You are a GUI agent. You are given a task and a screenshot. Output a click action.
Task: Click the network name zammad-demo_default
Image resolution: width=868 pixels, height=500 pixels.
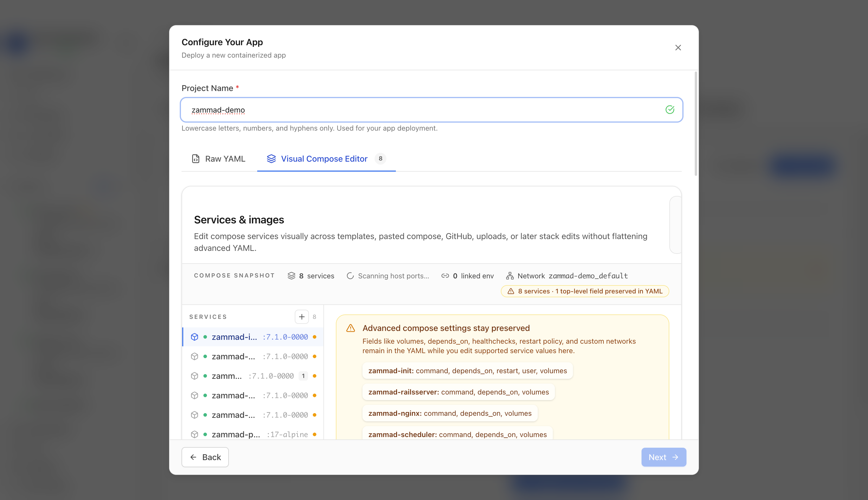point(588,276)
